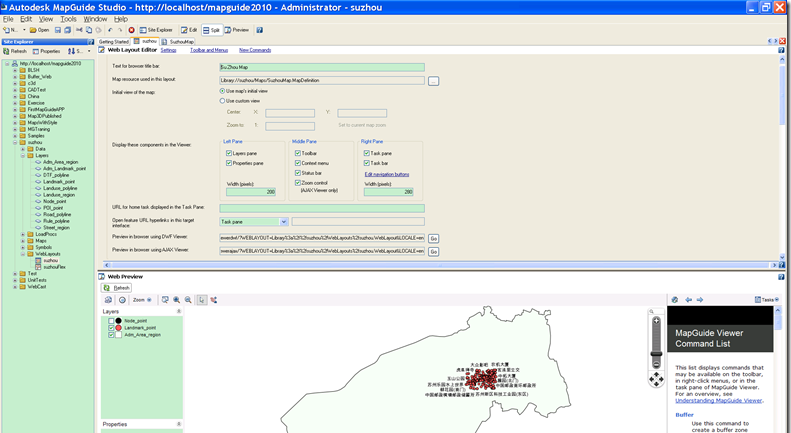
Task: Expand the Samples folder in tree
Action: (x=15, y=136)
